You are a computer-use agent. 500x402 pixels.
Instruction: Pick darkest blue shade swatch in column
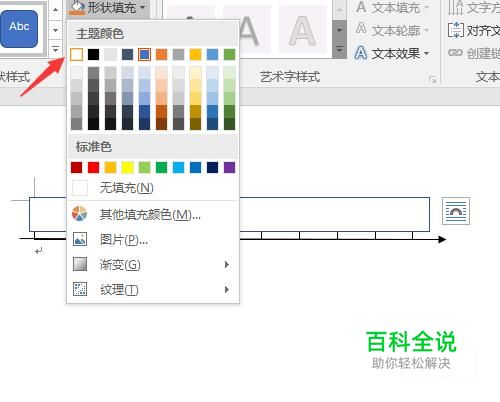(144, 124)
